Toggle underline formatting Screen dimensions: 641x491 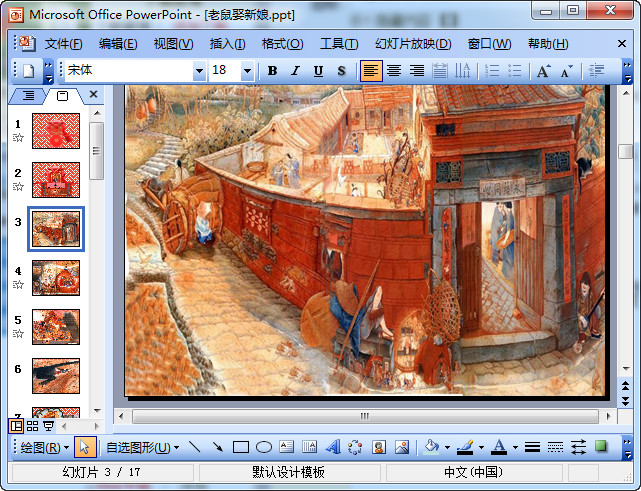point(318,71)
